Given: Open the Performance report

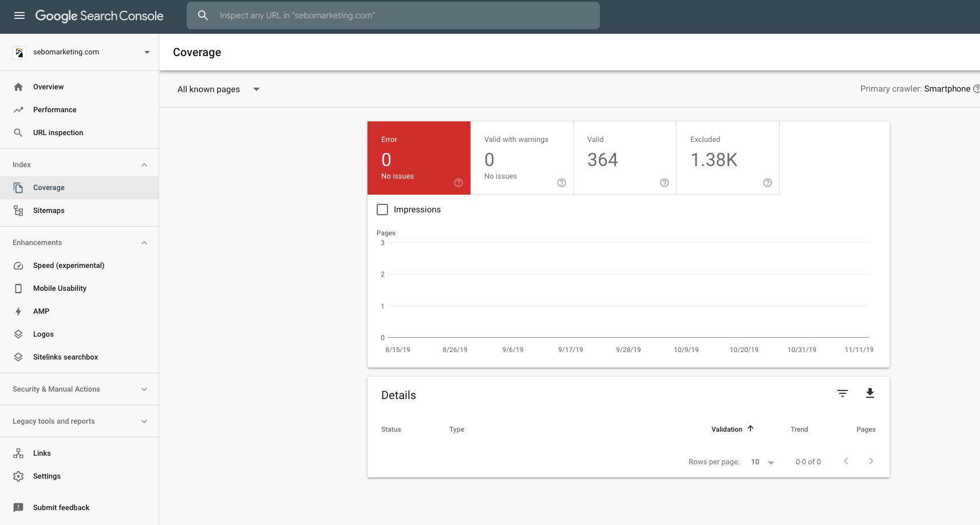Looking at the screenshot, I should coord(54,110).
